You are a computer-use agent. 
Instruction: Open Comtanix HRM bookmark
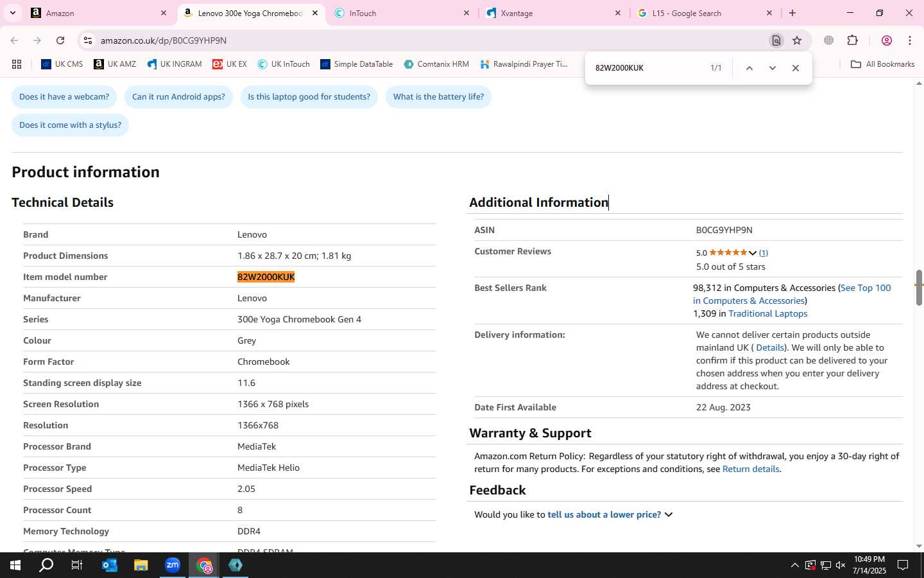[436, 64]
